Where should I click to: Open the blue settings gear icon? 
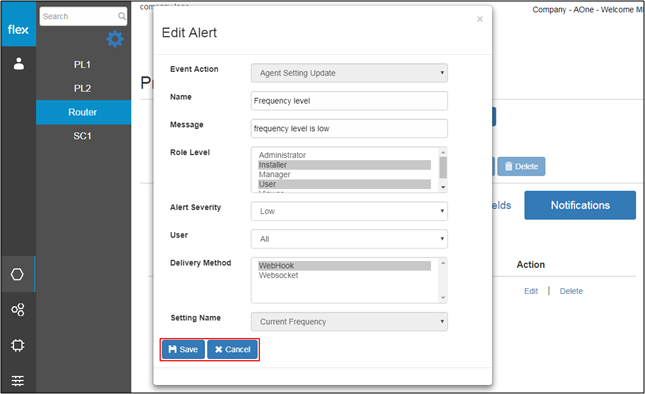coord(115,39)
